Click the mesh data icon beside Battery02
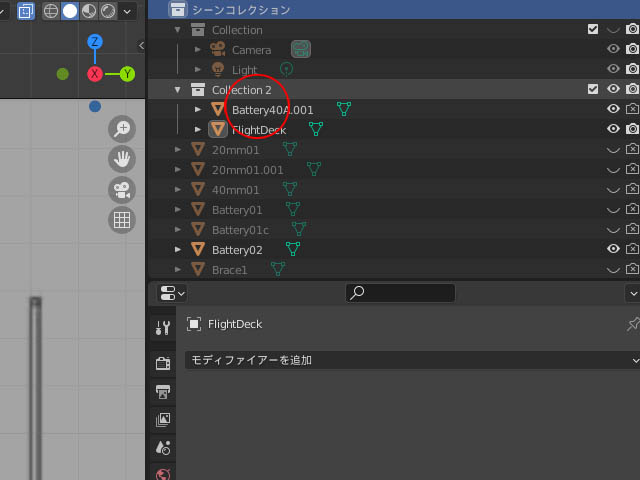Screen dimensions: 640x480 tap(293, 249)
